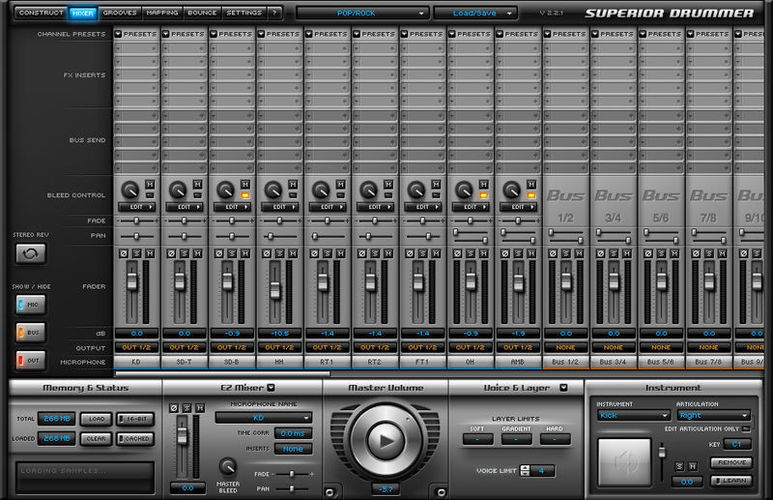
Task: Solo the SD-T channel
Action: (x=184, y=253)
